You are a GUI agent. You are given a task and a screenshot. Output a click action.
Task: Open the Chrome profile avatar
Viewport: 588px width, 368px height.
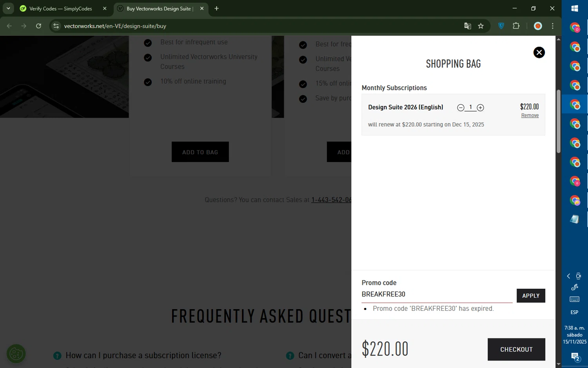click(x=538, y=26)
